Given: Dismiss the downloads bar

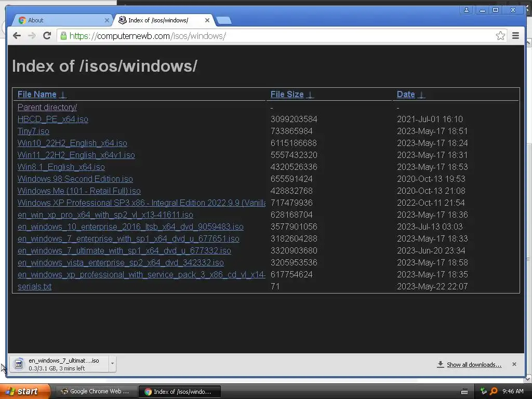Looking at the screenshot, I should click(514, 364).
